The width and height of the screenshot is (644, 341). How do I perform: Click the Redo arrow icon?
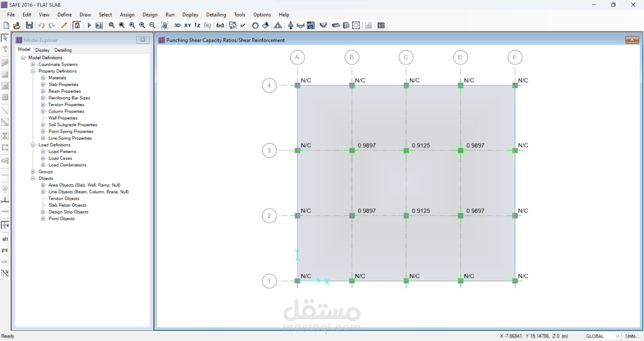(x=52, y=25)
